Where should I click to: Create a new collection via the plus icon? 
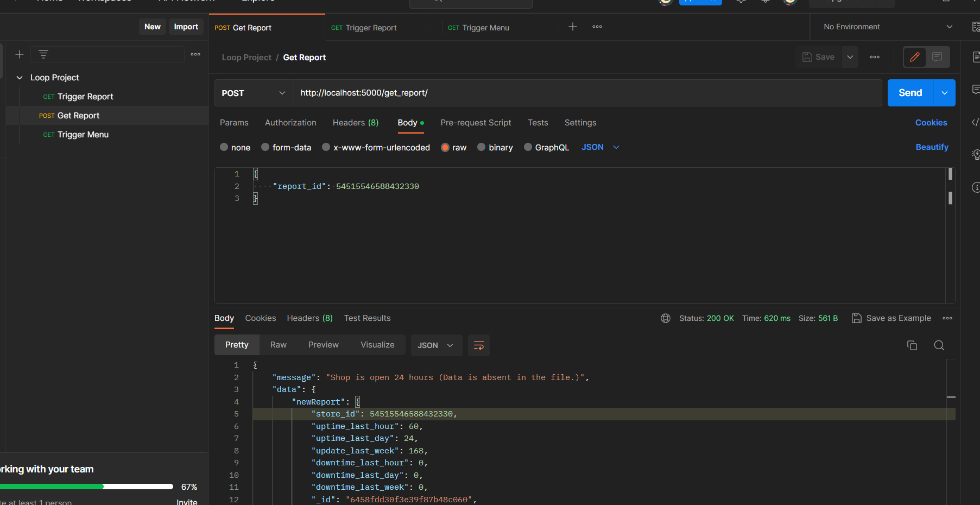[20, 54]
